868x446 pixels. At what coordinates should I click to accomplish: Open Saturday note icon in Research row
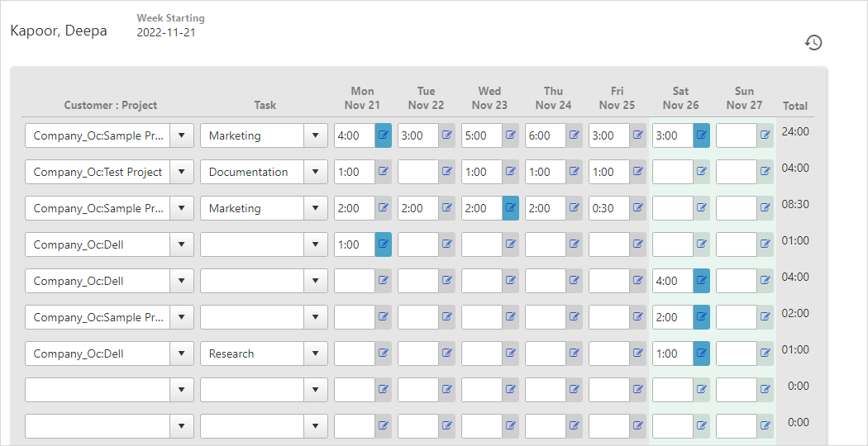(701, 353)
